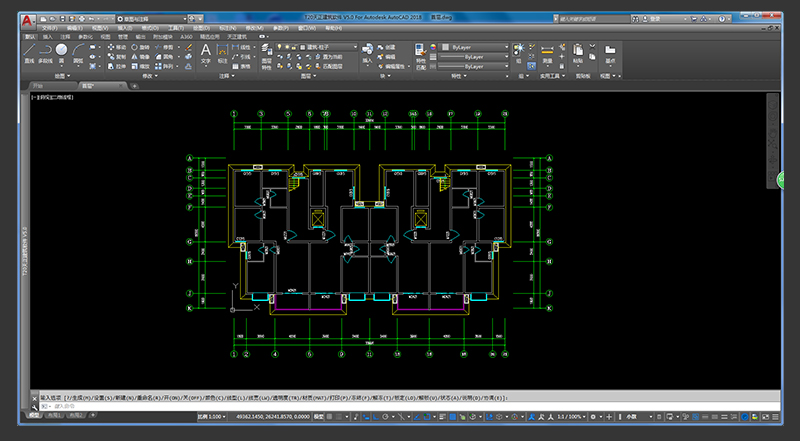Select the Arc (圆弧) tool
800x441 pixels.
[78, 54]
